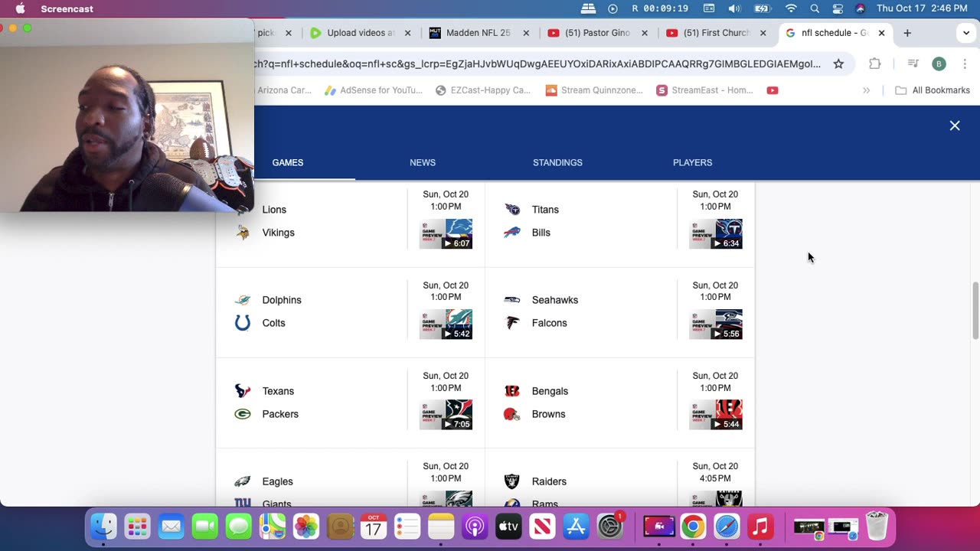
Task: Switch to the First Church YouTube tab
Action: tap(716, 33)
